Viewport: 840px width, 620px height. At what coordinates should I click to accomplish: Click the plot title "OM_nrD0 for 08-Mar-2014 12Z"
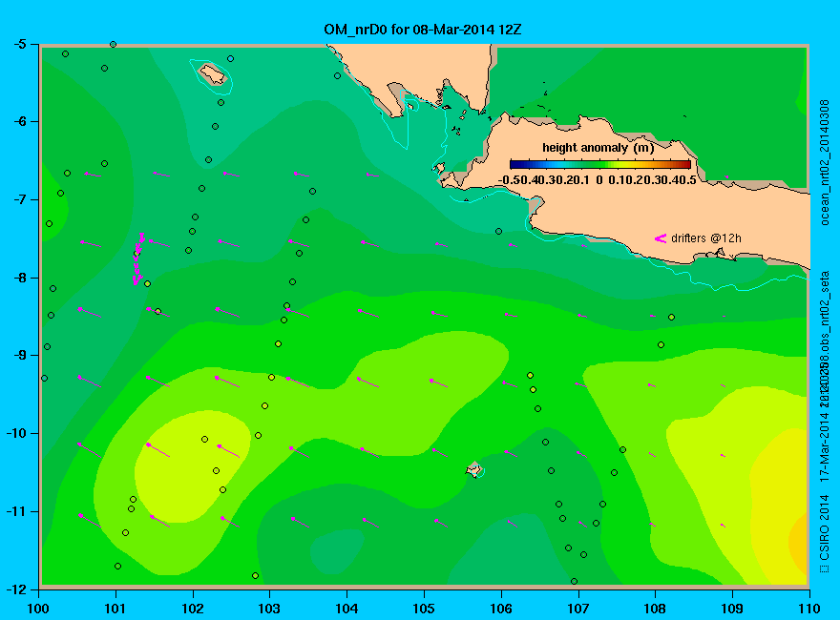click(422, 29)
